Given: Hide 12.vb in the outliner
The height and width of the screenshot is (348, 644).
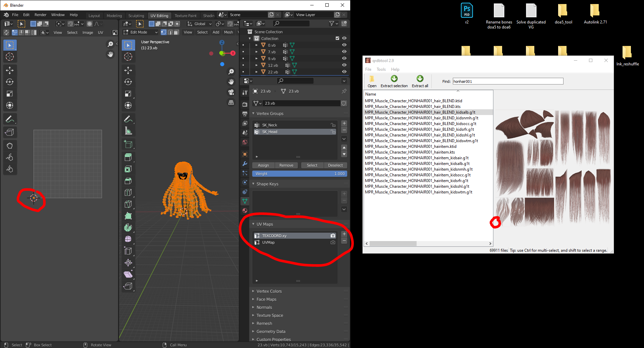Looking at the screenshot, I should (x=344, y=65).
